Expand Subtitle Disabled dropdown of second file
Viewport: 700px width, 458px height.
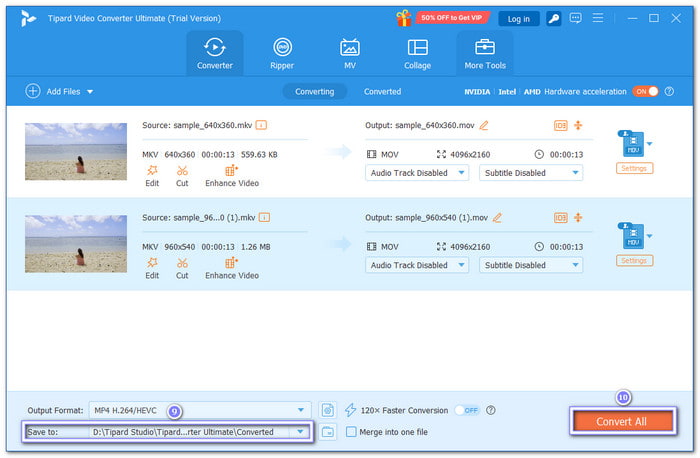tap(530, 265)
